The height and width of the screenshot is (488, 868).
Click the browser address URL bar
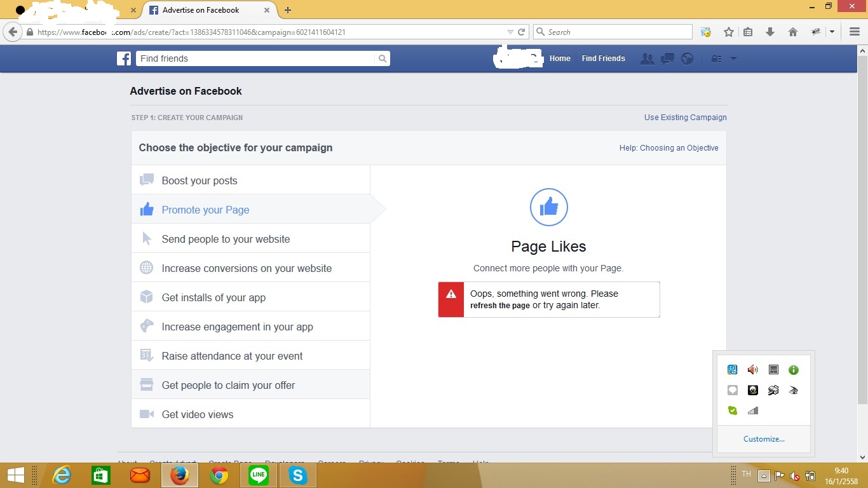point(270,32)
